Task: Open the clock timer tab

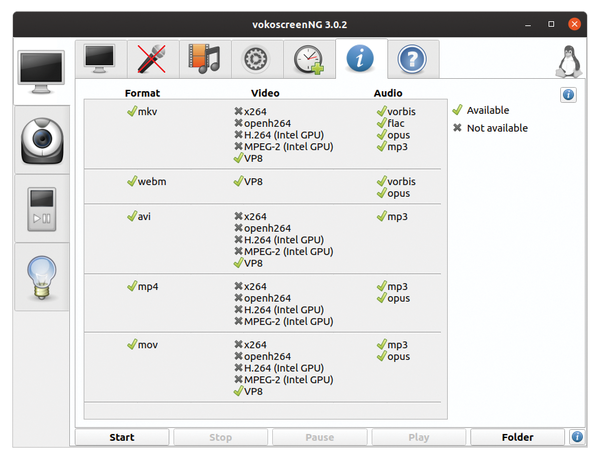Action: click(x=309, y=59)
